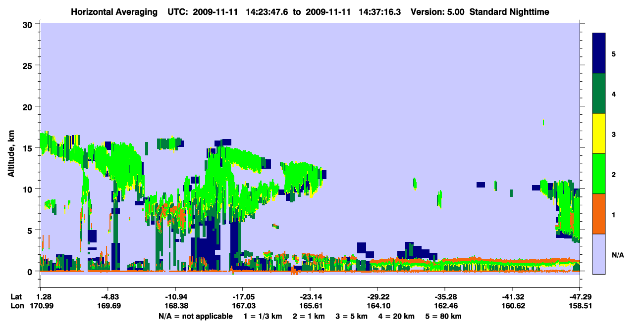
Task: Click the y-axis tick label 10
Action: tap(28, 189)
